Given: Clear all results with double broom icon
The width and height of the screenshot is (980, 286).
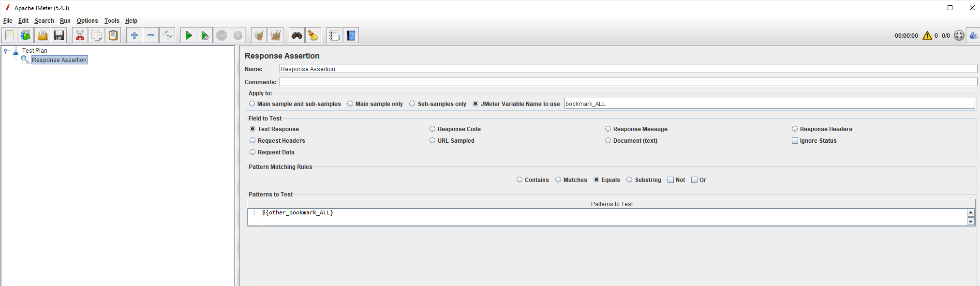Looking at the screenshot, I should [276, 35].
